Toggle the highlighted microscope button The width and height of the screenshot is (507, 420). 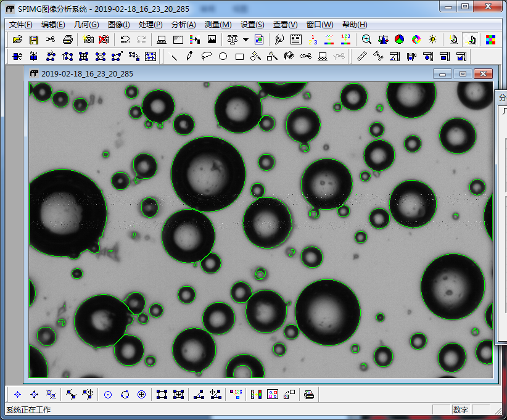[471, 39]
